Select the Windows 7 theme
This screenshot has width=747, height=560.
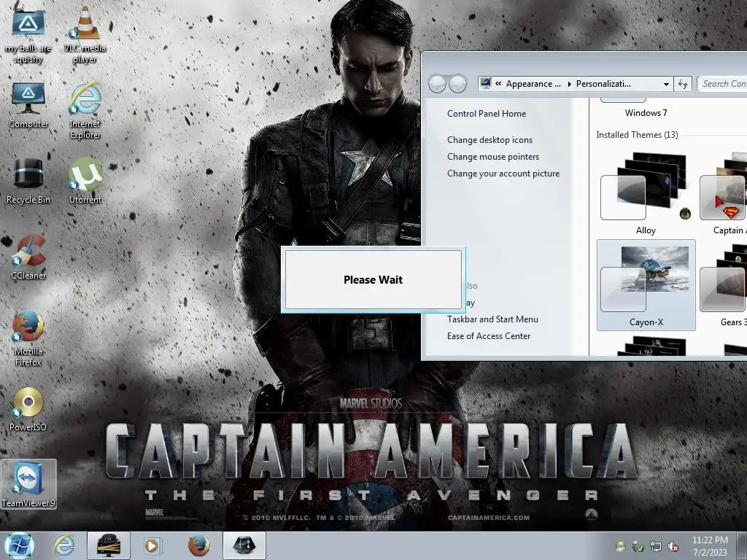click(646, 108)
